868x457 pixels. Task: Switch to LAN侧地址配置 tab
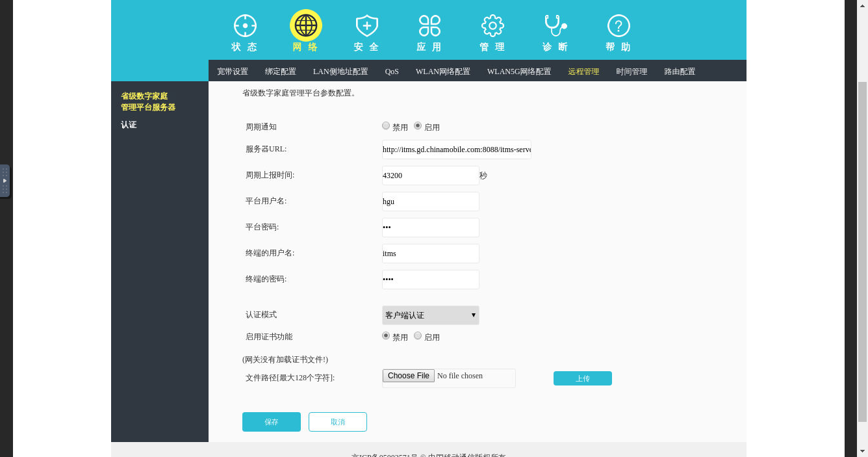(340, 72)
